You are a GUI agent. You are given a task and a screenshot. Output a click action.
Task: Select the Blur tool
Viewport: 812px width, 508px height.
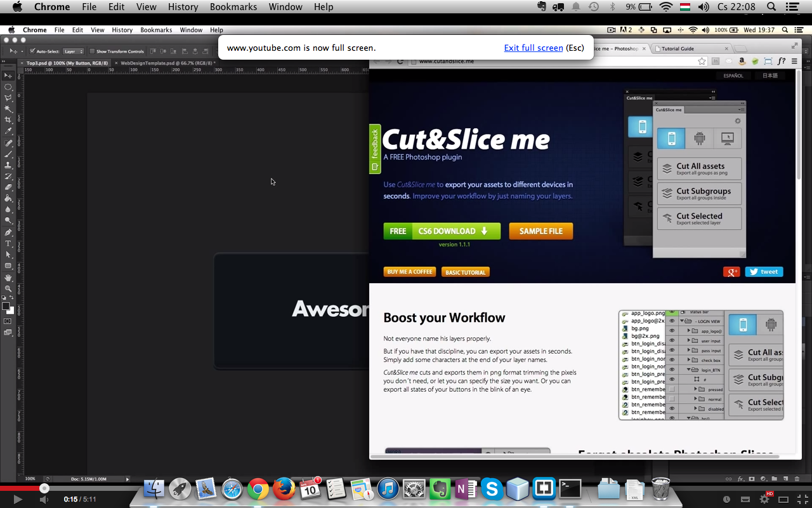coord(8,209)
